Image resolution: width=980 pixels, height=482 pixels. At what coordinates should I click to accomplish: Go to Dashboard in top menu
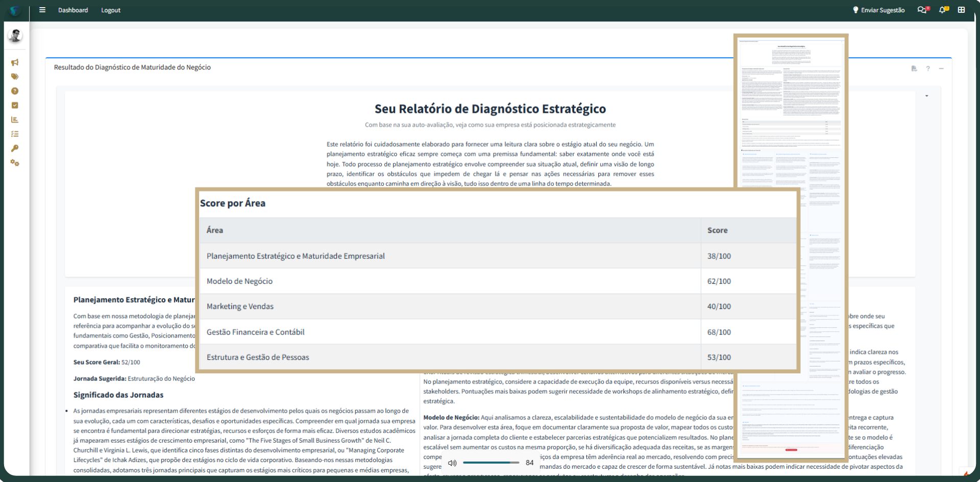pos(73,10)
